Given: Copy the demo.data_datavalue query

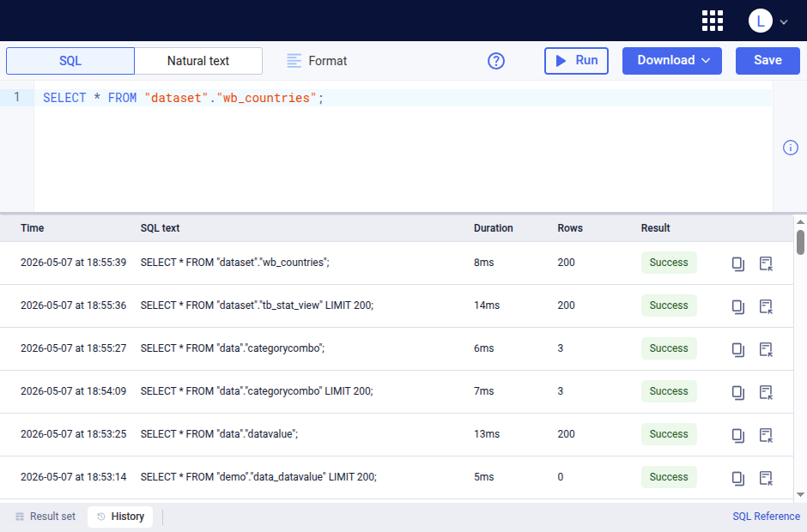Looking at the screenshot, I should pos(738,478).
